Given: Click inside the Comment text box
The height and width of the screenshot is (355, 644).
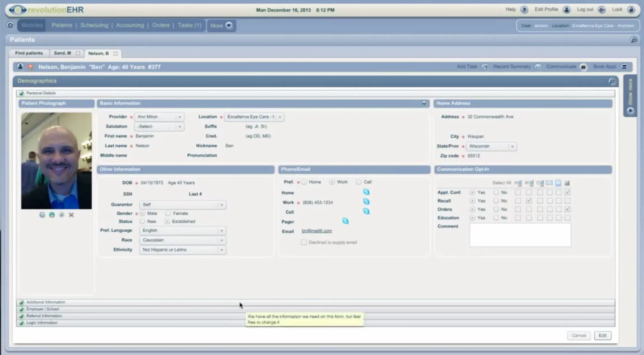Looking at the screenshot, I should (519, 235).
